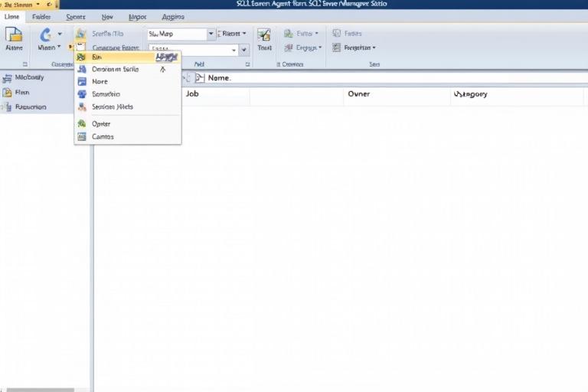Click the Tool icon with green checkmark
588x392 pixels.
click(264, 34)
